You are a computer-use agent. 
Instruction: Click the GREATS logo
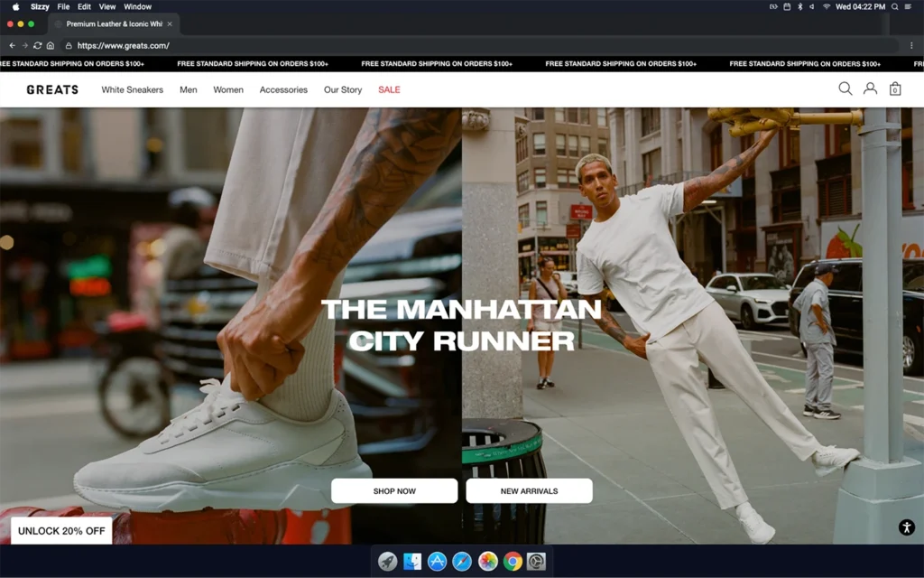click(52, 89)
